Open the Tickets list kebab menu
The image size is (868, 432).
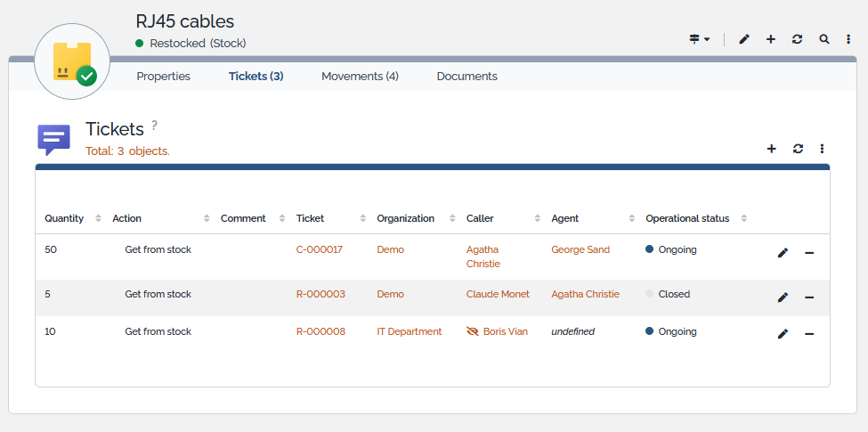(x=823, y=149)
